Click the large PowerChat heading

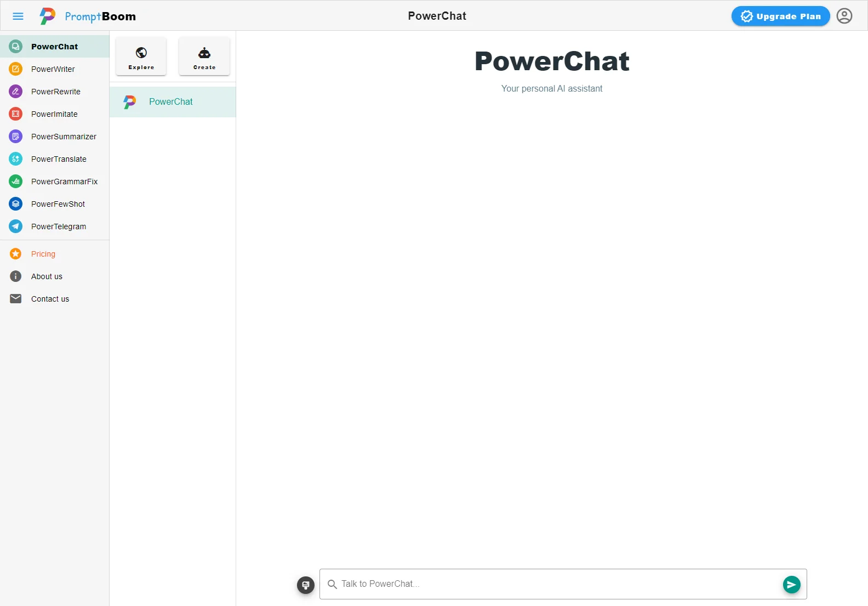point(552,61)
